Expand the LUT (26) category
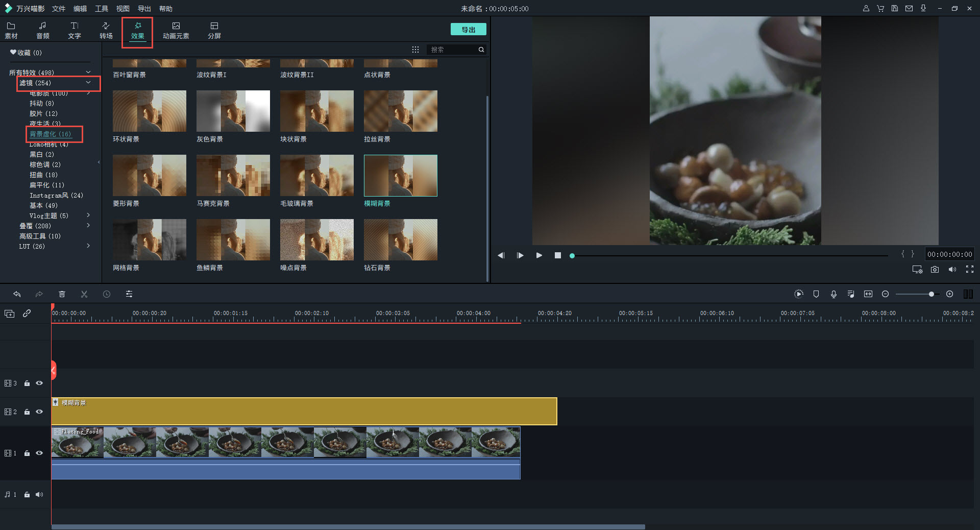Screen dimensions: 980x530 point(88,246)
